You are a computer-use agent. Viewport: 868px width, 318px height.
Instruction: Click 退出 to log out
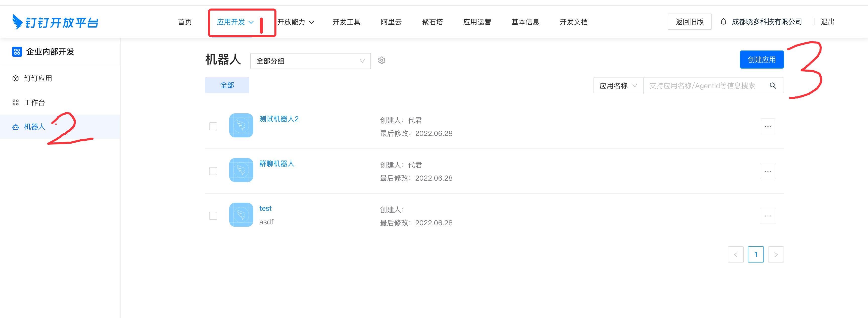coord(827,22)
